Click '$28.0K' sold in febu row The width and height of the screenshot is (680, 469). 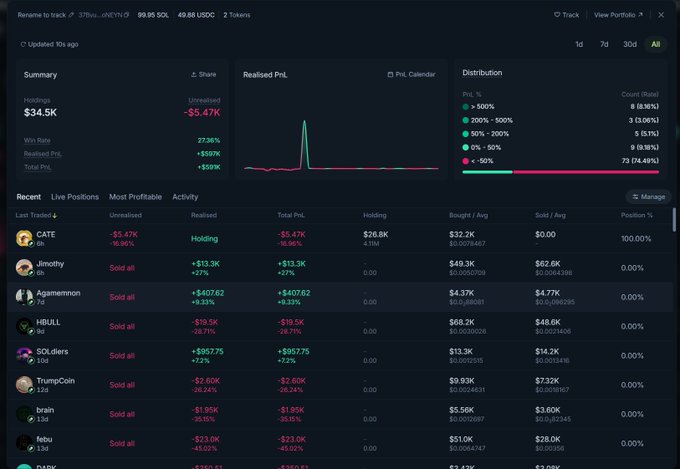click(x=547, y=439)
